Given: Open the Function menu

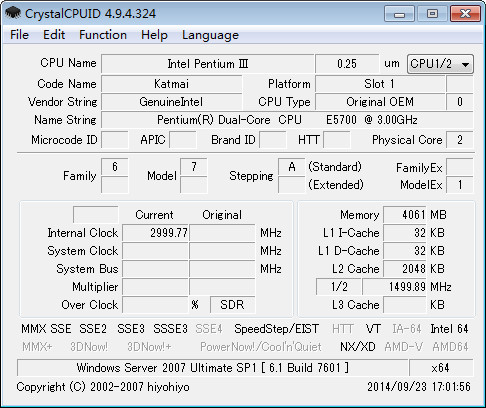Looking at the screenshot, I should [103, 35].
